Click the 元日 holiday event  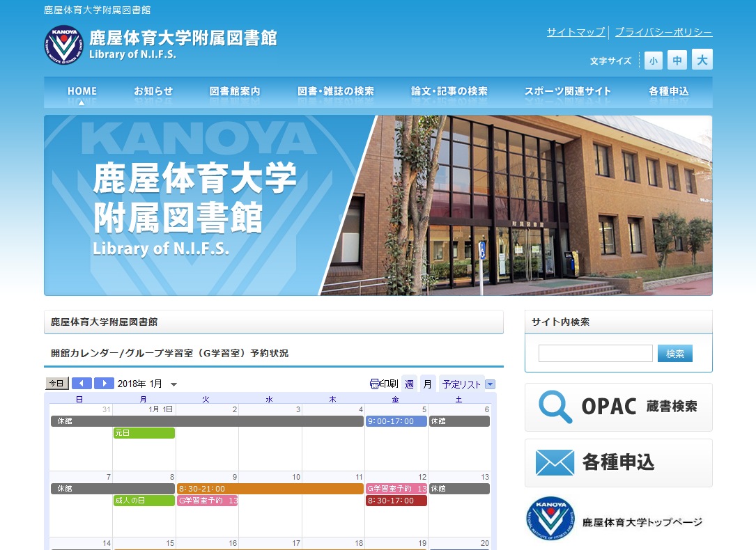[144, 433]
